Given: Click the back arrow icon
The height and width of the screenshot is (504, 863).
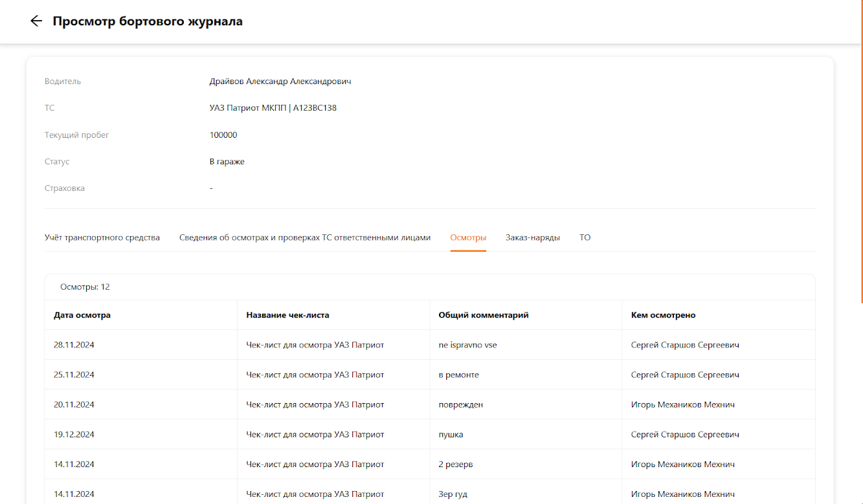Looking at the screenshot, I should [36, 21].
